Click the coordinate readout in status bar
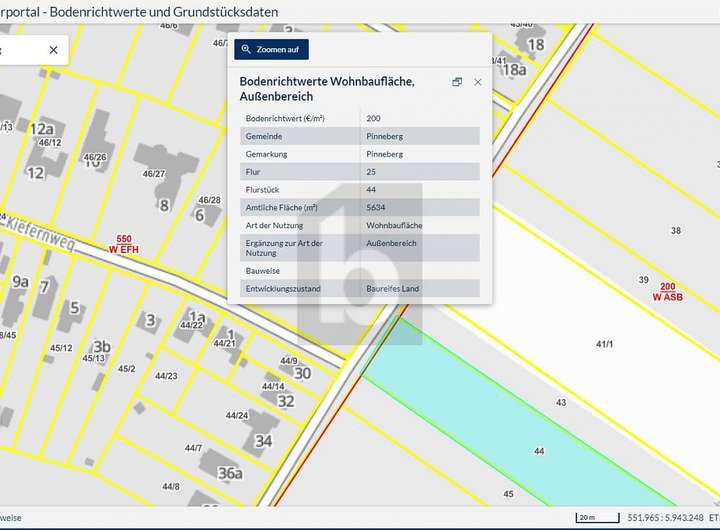Screen dimensions: 720x530 (664, 518)
